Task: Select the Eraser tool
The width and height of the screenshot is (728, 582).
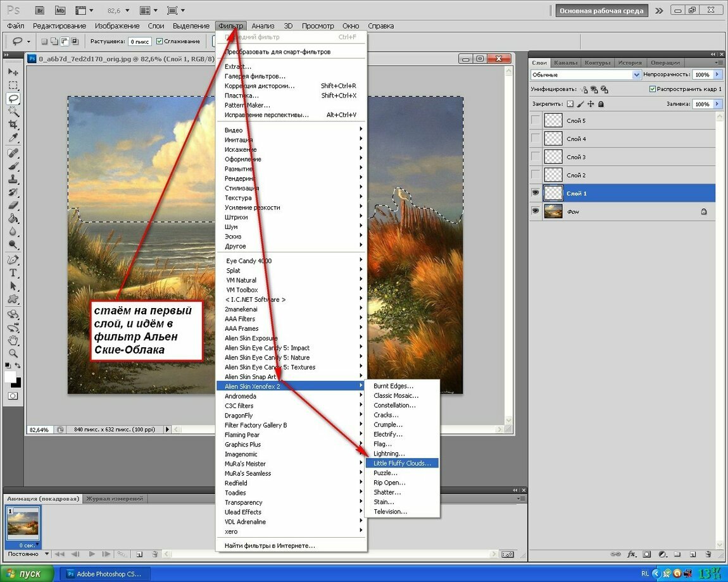Action: pos(13,205)
